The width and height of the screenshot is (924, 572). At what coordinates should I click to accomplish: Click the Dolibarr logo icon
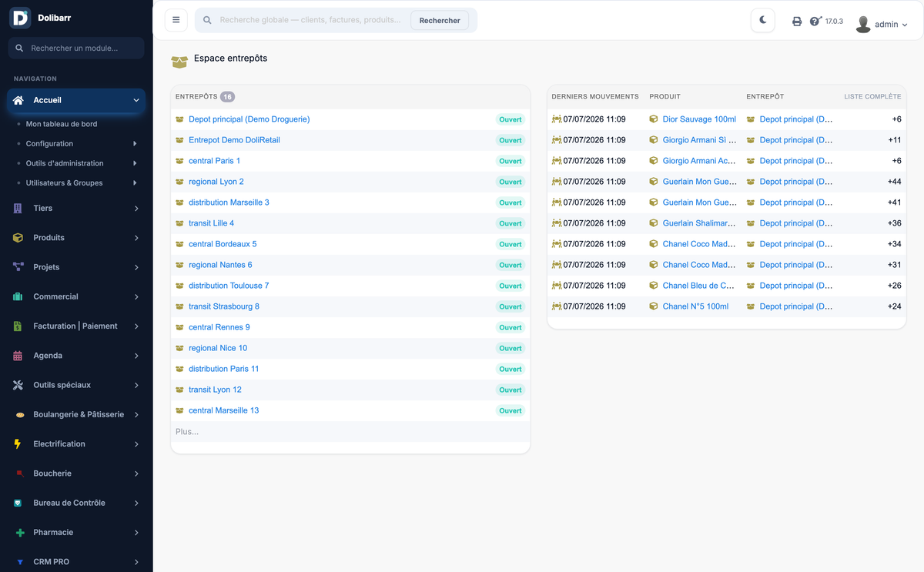pyautogui.click(x=20, y=18)
